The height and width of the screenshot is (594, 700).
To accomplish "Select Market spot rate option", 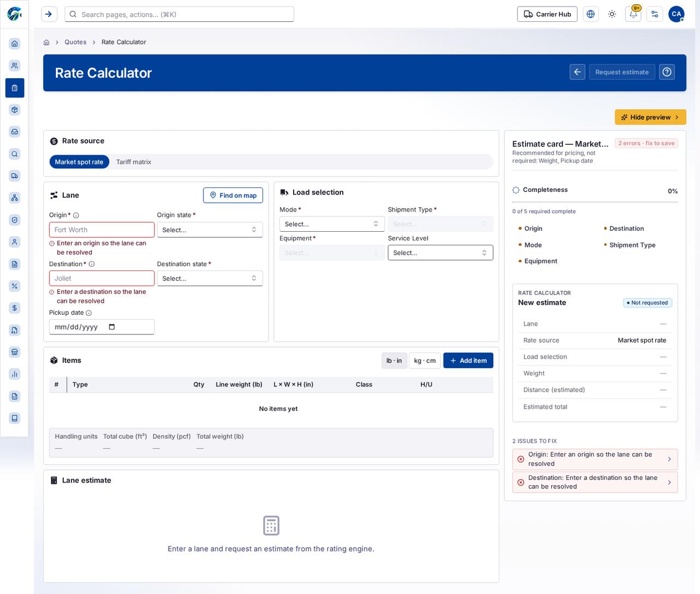I will tap(79, 162).
